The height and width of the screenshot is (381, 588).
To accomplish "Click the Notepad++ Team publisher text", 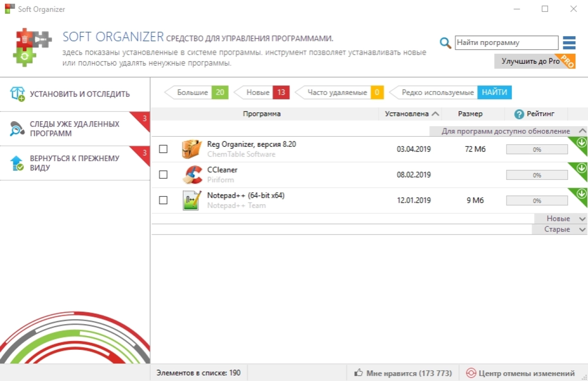I will [237, 206].
